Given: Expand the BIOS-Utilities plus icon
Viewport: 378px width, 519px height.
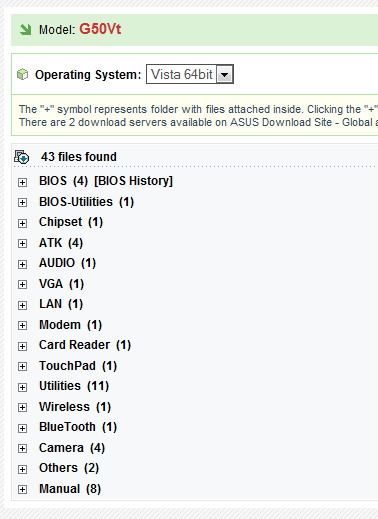Looking at the screenshot, I should [x=22, y=202].
